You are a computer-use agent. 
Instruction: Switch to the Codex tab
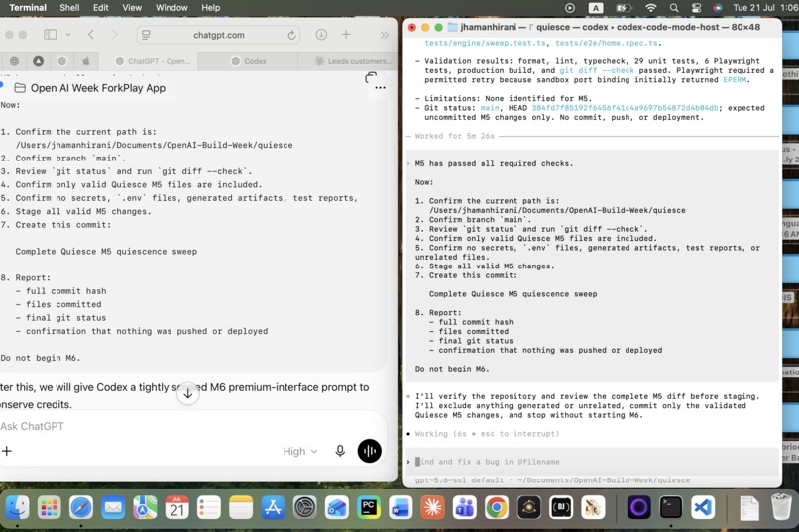(248, 61)
